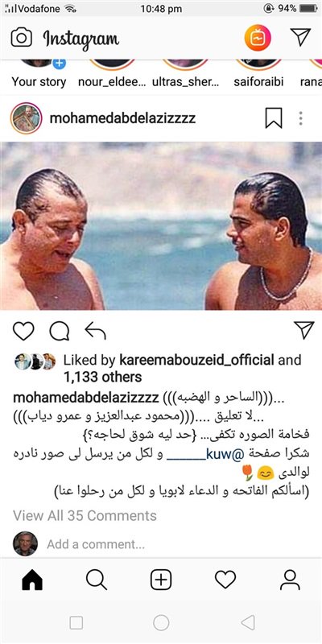322x644 pixels.
Task: Open the Search tab magnifier
Action: (97, 580)
